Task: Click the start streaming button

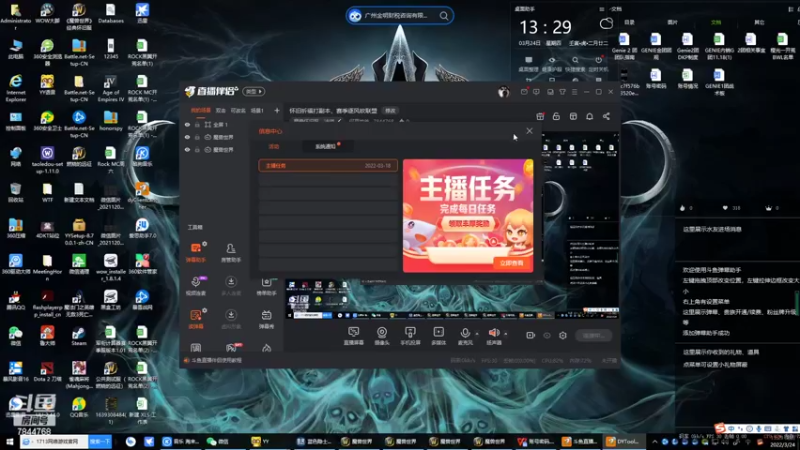Action: pos(593,335)
